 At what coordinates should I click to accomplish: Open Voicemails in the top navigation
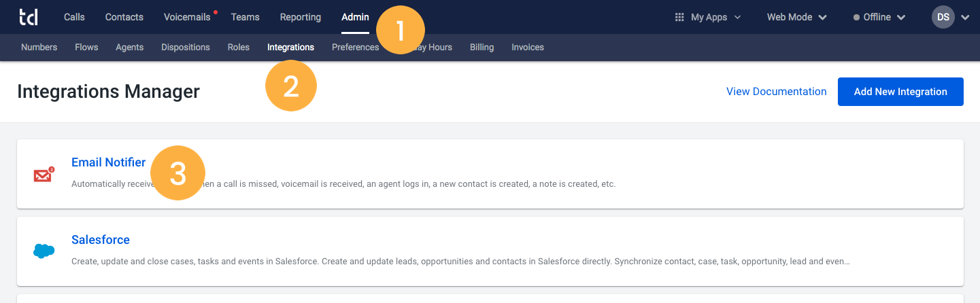[x=187, y=17]
